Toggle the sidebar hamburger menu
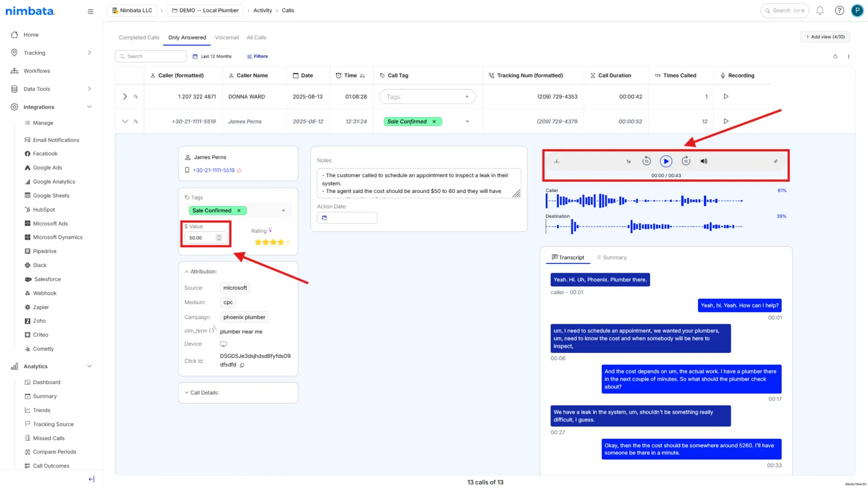The image size is (868, 488). (x=91, y=11)
